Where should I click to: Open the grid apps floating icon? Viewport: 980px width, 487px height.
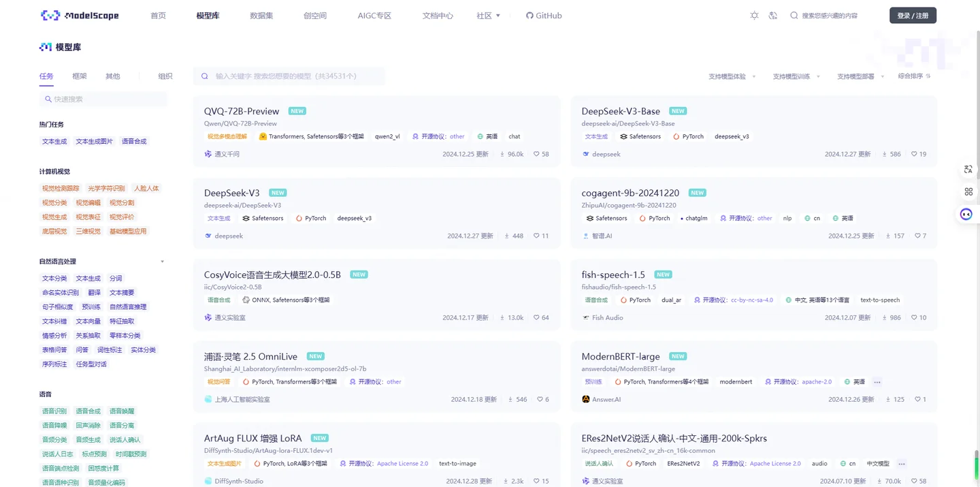click(968, 191)
